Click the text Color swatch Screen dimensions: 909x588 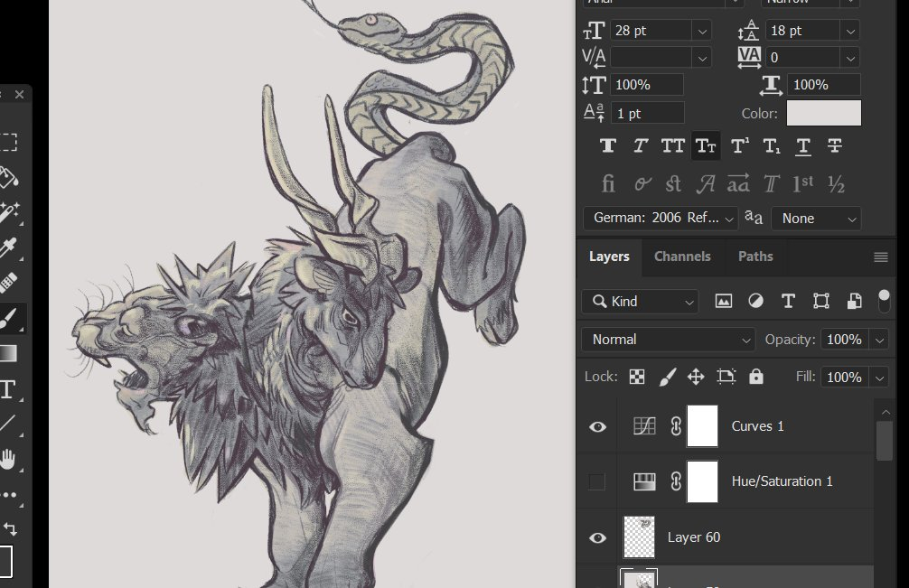823,113
